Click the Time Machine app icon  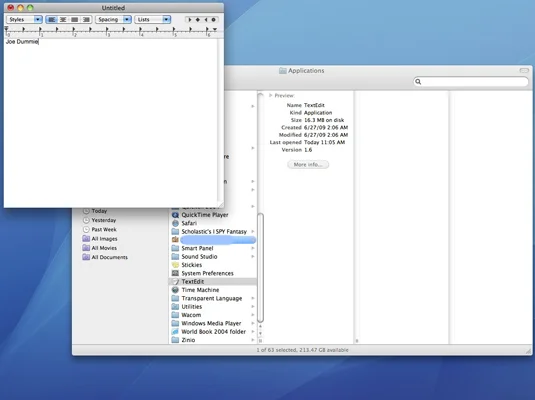click(175, 290)
